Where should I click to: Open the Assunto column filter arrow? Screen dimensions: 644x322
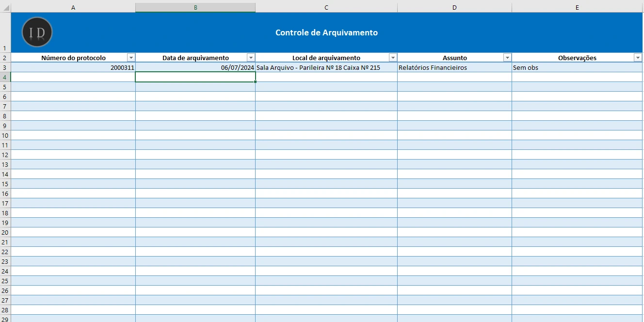507,57
